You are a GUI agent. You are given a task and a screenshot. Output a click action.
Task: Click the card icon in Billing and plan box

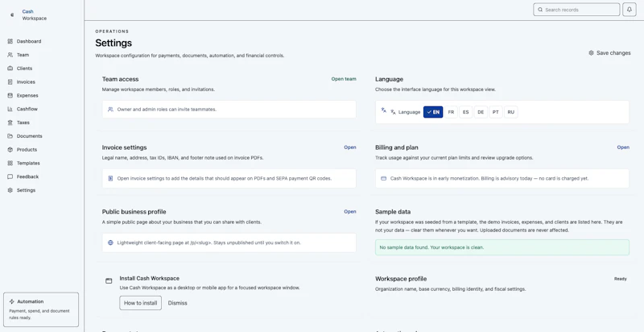click(384, 178)
